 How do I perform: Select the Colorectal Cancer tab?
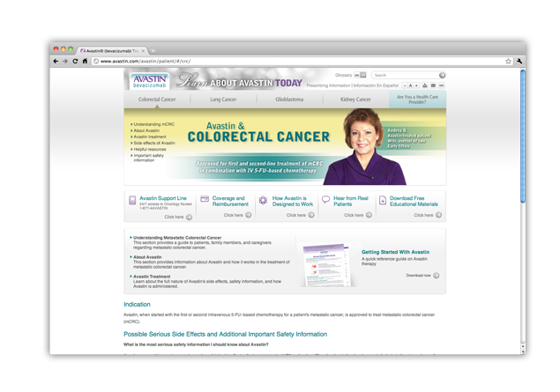point(157,100)
